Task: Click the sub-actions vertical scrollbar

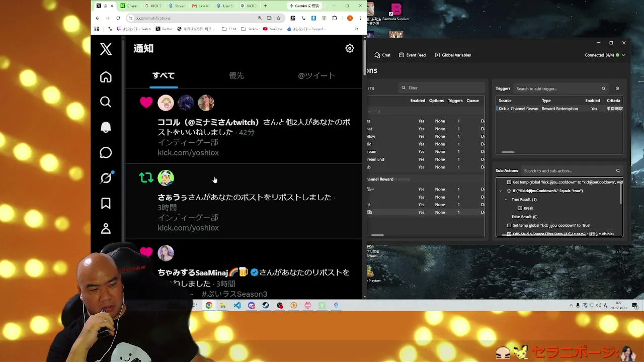Action: coord(622,194)
